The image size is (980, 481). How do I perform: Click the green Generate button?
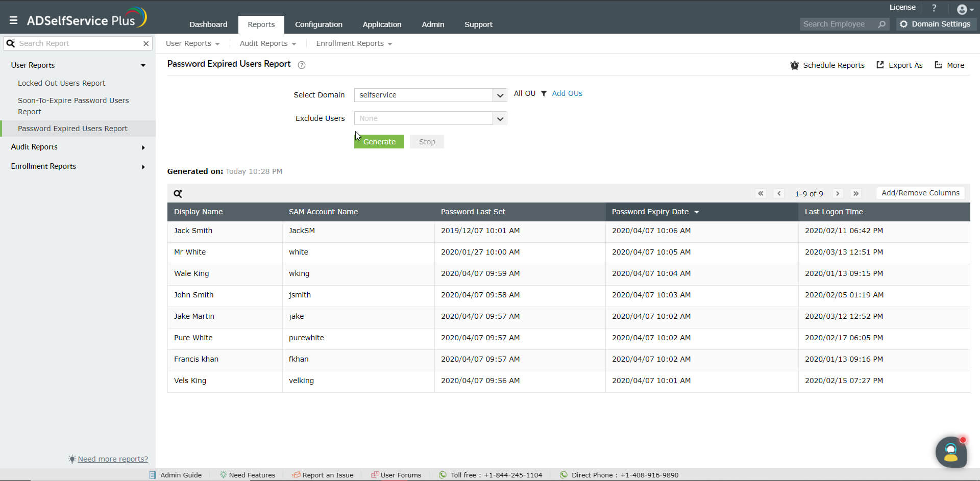(379, 142)
